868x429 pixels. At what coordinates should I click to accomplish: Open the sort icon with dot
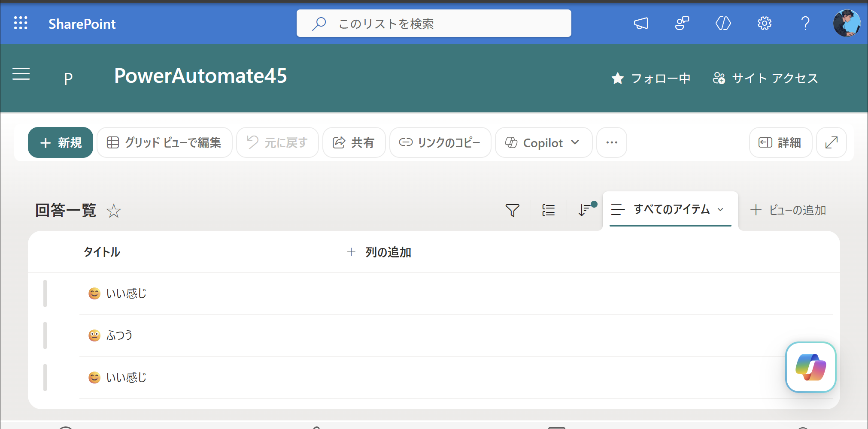(x=586, y=209)
